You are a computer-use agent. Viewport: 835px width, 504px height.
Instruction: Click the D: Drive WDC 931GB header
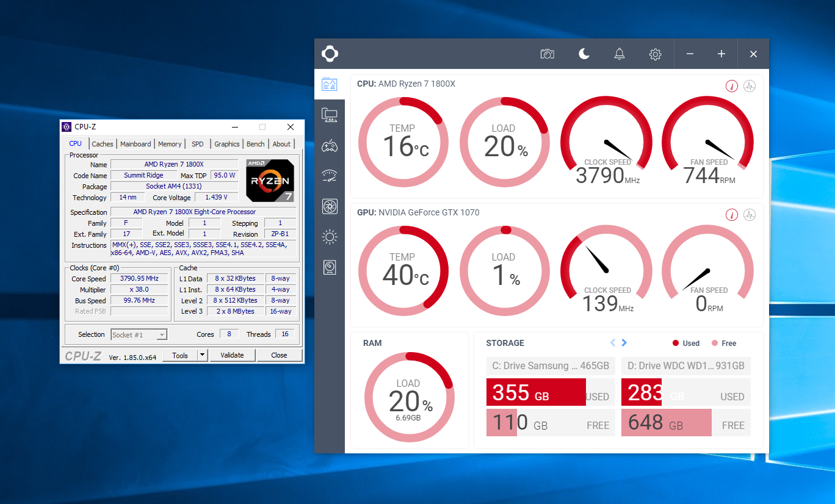[686, 366]
